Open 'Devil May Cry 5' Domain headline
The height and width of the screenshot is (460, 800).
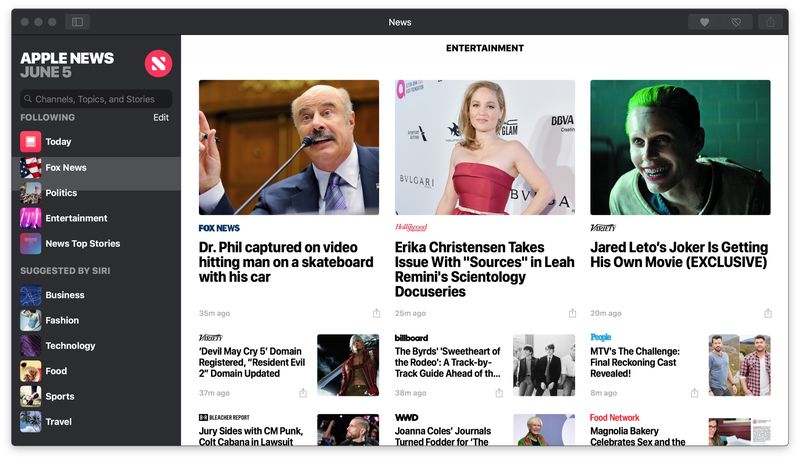252,363
